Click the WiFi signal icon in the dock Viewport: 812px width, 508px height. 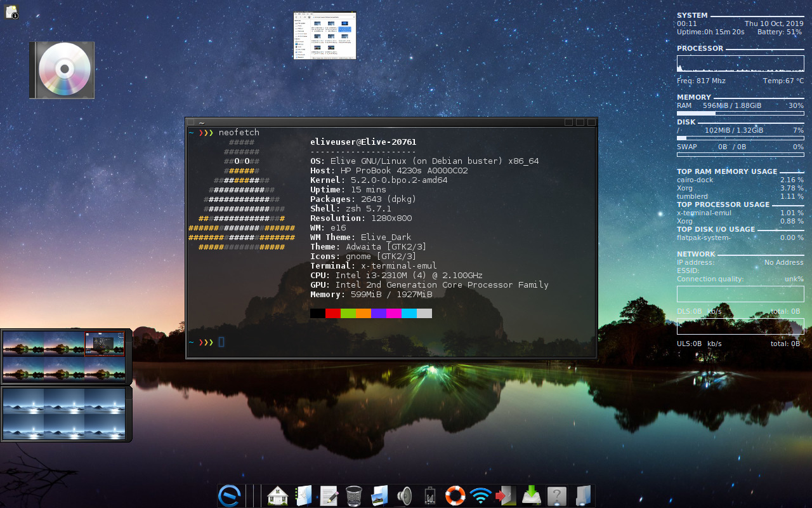click(x=480, y=495)
